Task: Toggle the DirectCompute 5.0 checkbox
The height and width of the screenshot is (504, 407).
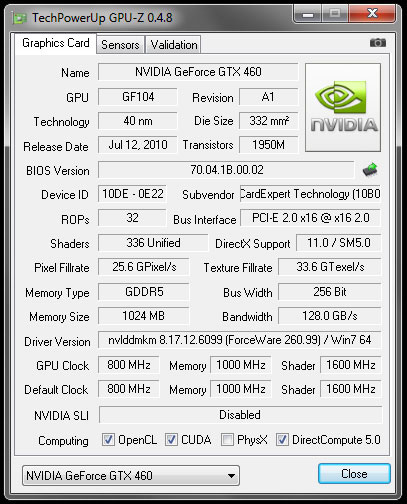Action: pos(282,440)
